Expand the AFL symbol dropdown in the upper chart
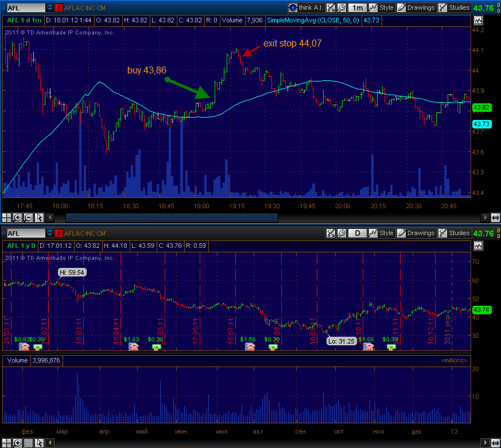 coord(49,8)
